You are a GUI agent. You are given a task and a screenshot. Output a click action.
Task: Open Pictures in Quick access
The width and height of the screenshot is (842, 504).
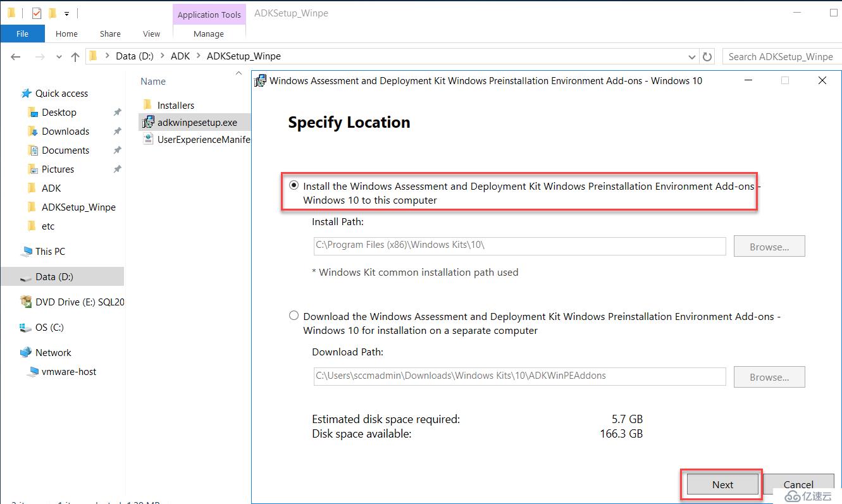pos(58,169)
